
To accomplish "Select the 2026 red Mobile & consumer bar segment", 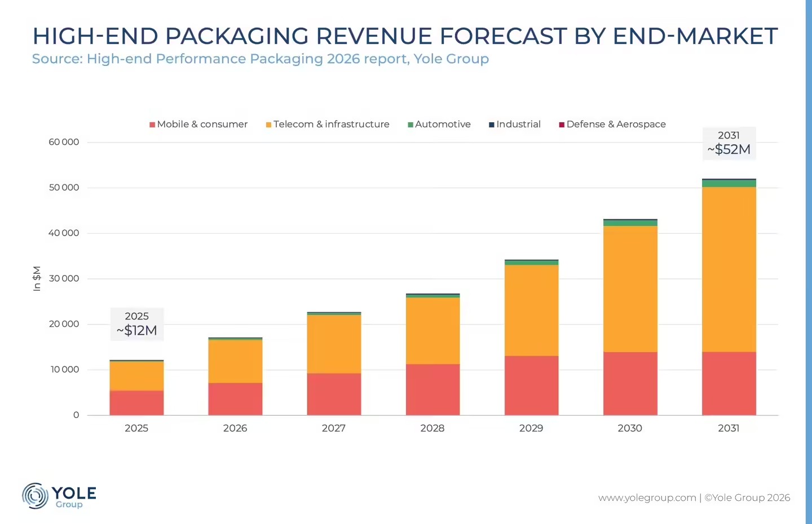I will 235,399.
